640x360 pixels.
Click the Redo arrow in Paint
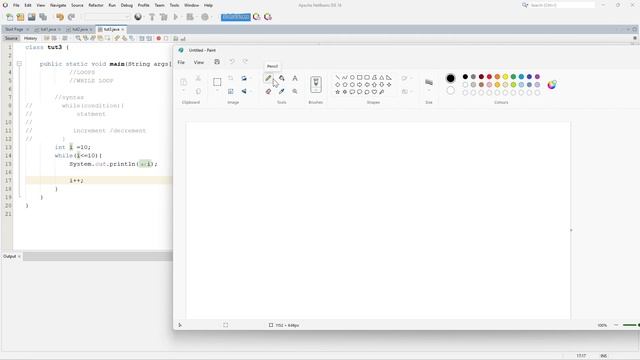point(245,62)
